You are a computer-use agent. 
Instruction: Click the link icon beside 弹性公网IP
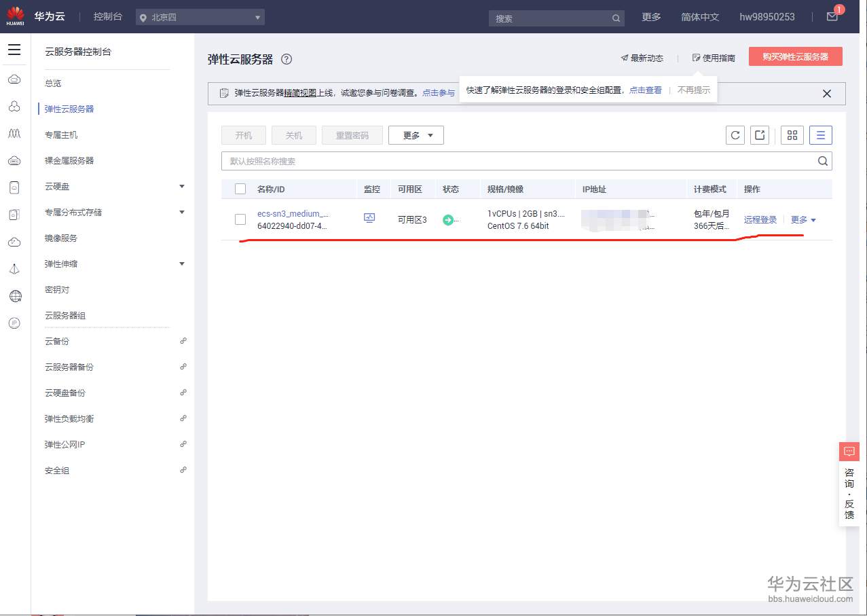pos(183,444)
